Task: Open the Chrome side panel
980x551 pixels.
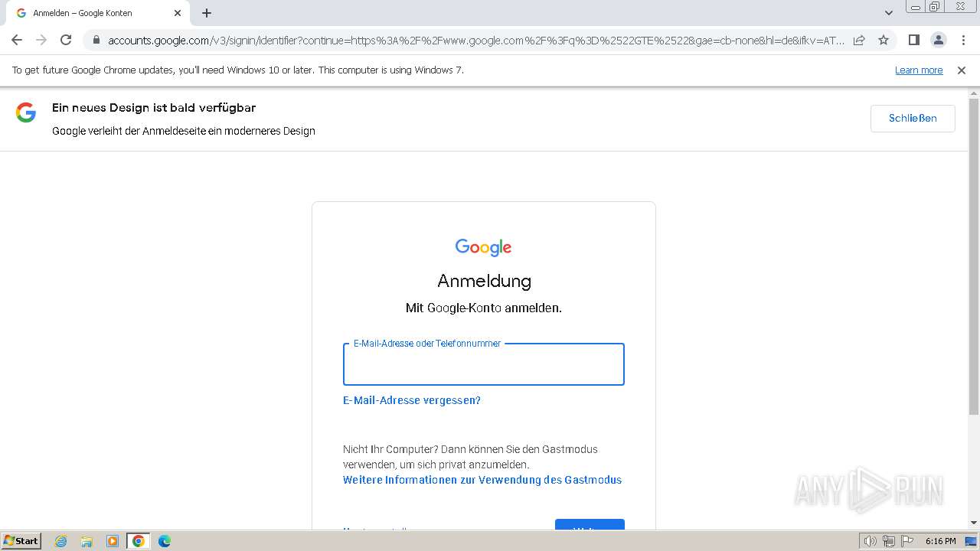Action: click(913, 40)
